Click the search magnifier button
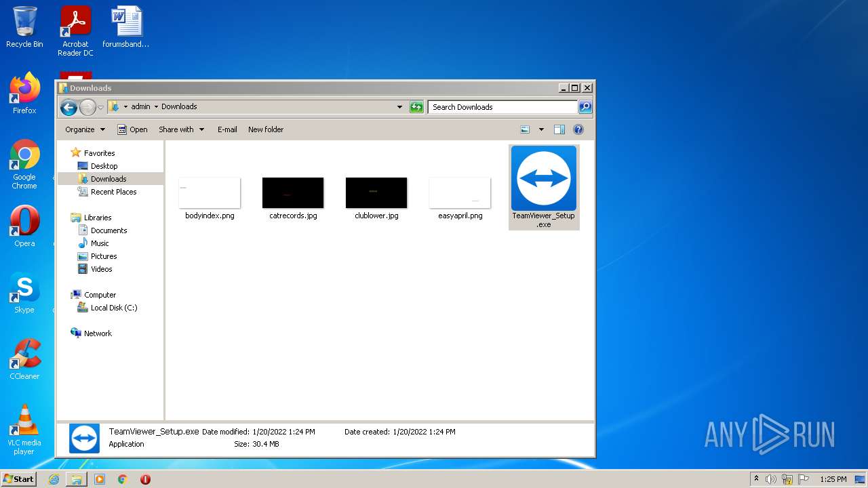Screen dimensions: 868x488 pyautogui.click(x=585, y=107)
